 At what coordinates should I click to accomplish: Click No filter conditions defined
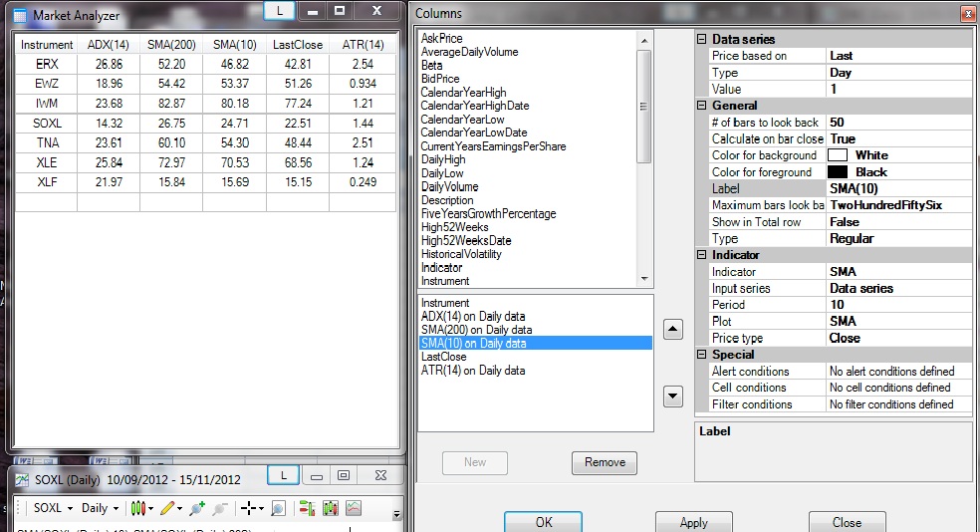tap(898, 404)
